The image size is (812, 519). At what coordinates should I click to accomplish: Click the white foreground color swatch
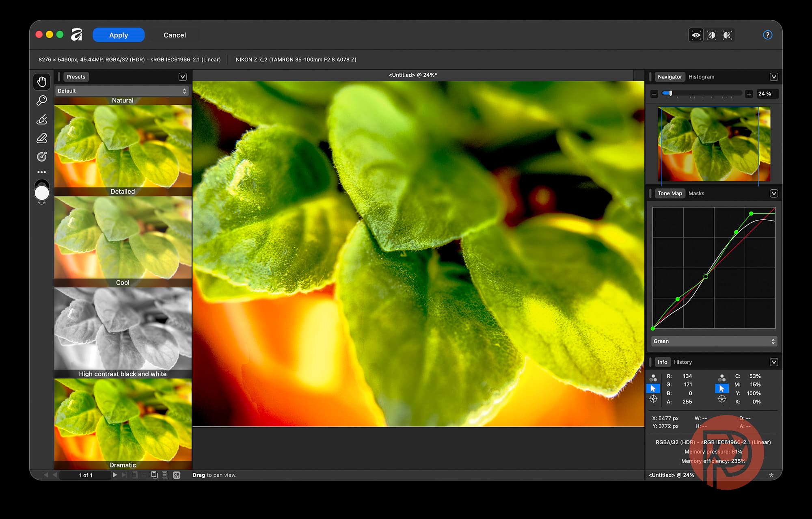coord(42,193)
